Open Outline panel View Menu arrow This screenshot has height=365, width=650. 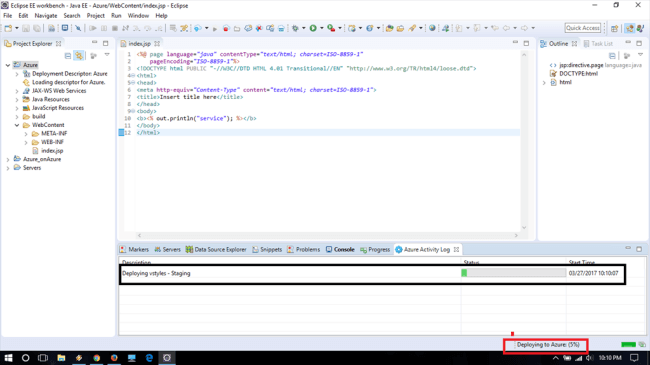640,55
